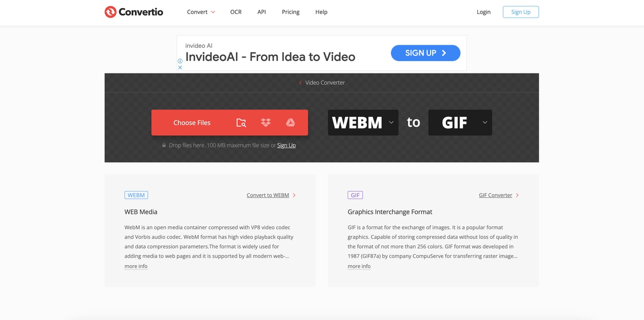Click red arrow next to GIF Converter

(517, 195)
